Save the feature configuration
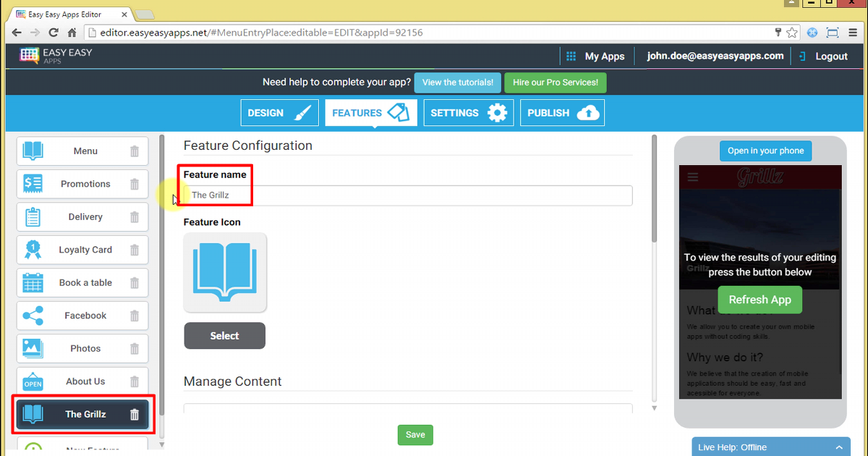This screenshot has height=456, width=868. [x=414, y=435]
